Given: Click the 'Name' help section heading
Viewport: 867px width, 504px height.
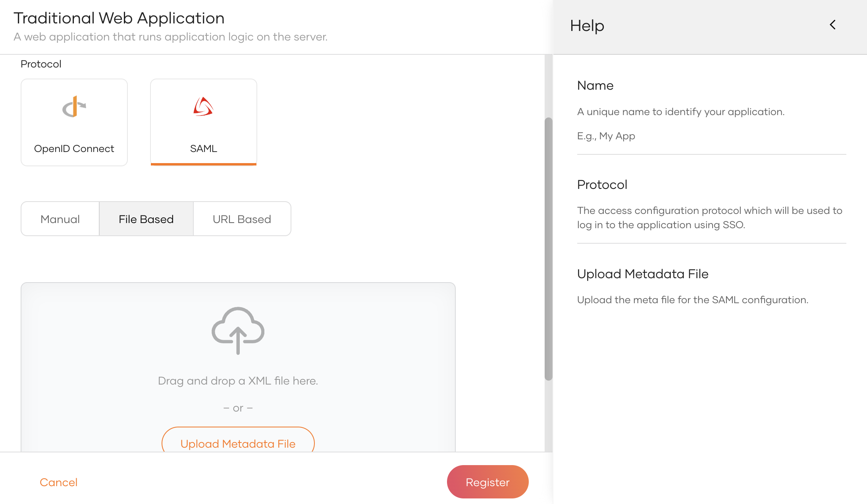Looking at the screenshot, I should click(x=595, y=85).
